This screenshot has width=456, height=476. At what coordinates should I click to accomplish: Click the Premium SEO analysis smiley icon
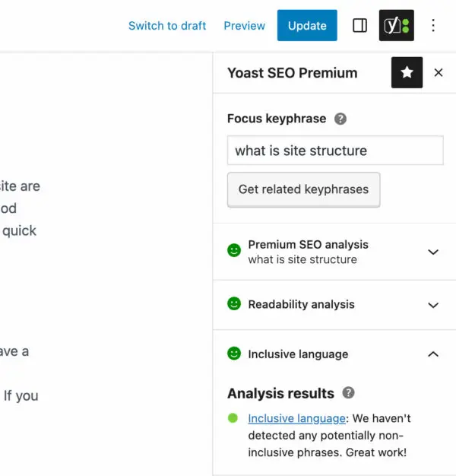234,249
